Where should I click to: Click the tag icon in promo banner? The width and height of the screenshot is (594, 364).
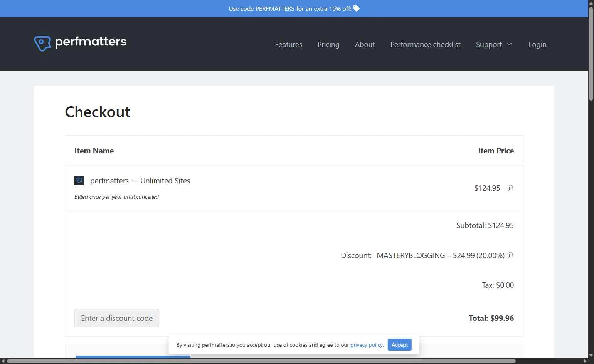click(x=357, y=8)
